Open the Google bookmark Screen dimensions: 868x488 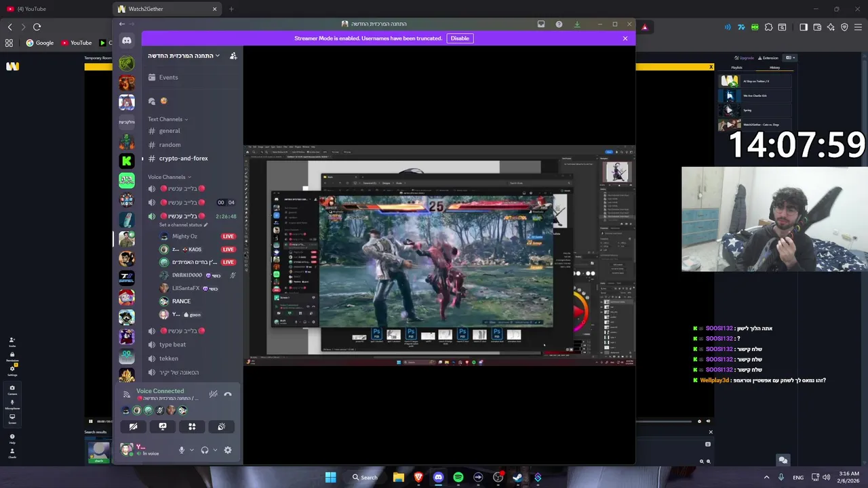[x=40, y=43]
